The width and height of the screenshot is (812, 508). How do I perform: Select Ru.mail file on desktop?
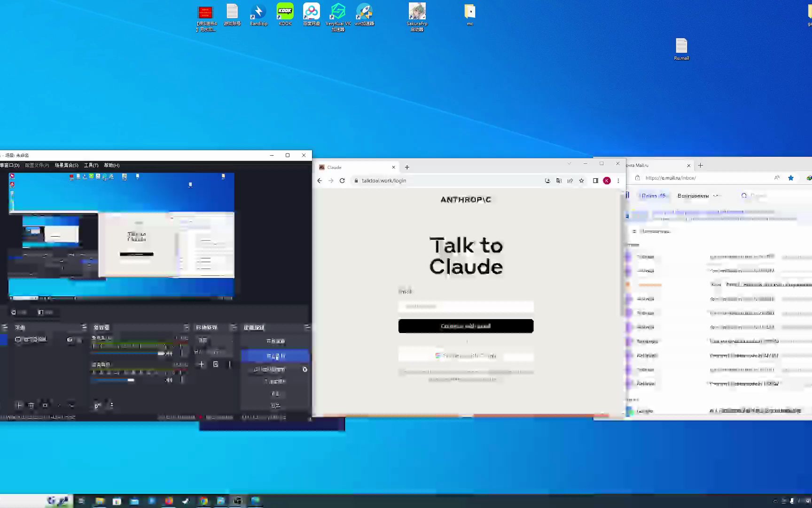coord(681,49)
